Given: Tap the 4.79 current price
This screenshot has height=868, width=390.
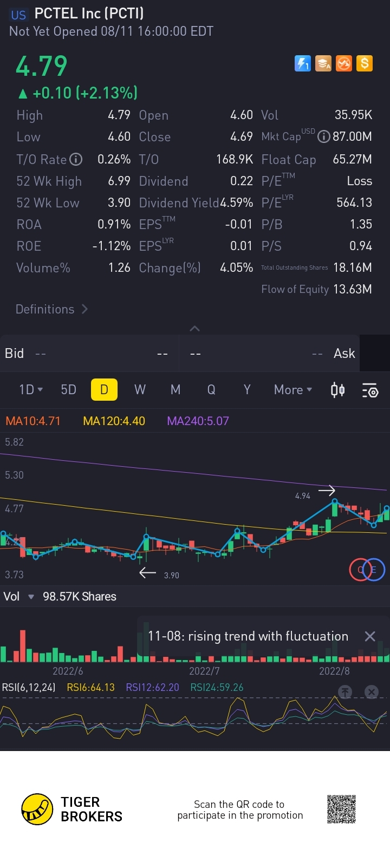Looking at the screenshot, I should 42,67.
